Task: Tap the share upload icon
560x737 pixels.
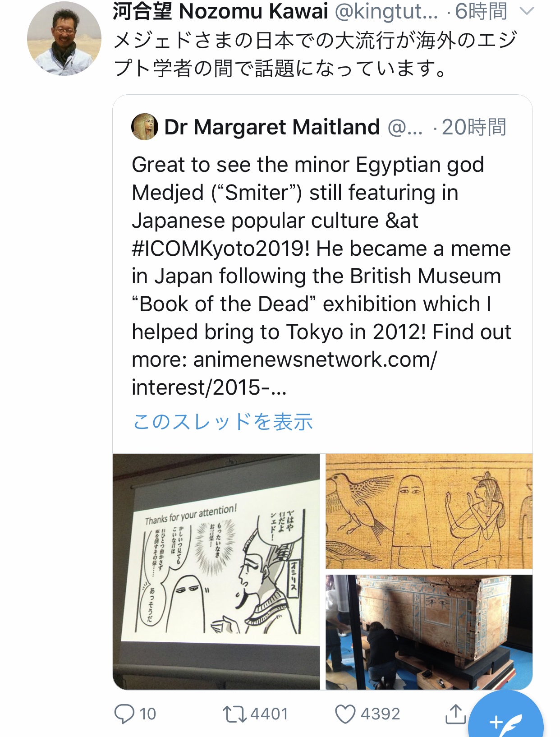Action: pos(455,714)
